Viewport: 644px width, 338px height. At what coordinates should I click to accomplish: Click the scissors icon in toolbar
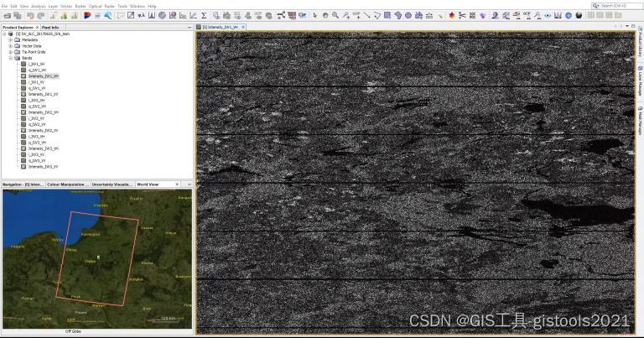click(462, 16)
